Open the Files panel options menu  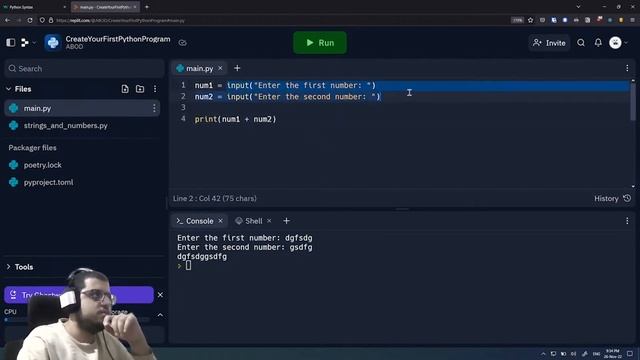point(155,89)
